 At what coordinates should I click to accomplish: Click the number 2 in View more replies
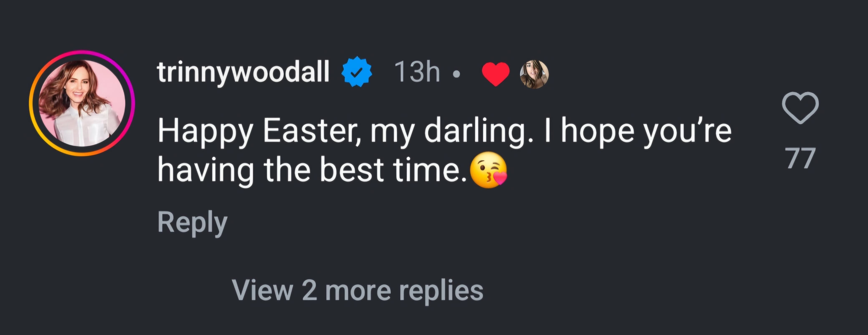(309, 290)
